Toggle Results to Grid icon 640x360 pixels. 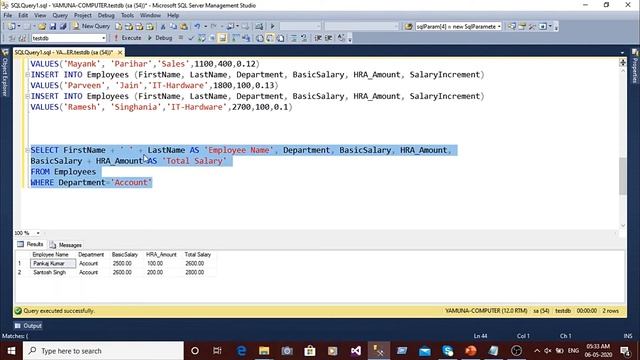point(270,38)
